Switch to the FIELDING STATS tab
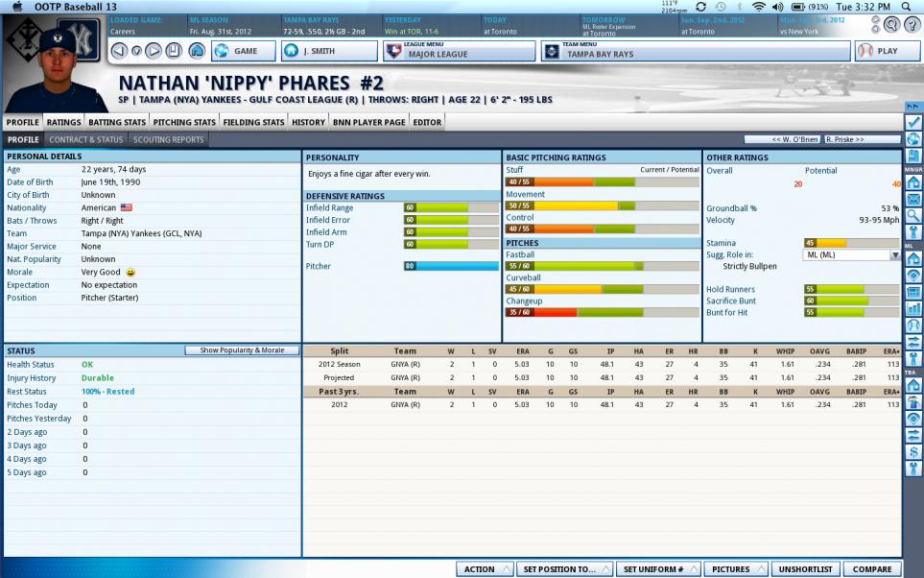This screenshot has width=924, height=578. 253,122
